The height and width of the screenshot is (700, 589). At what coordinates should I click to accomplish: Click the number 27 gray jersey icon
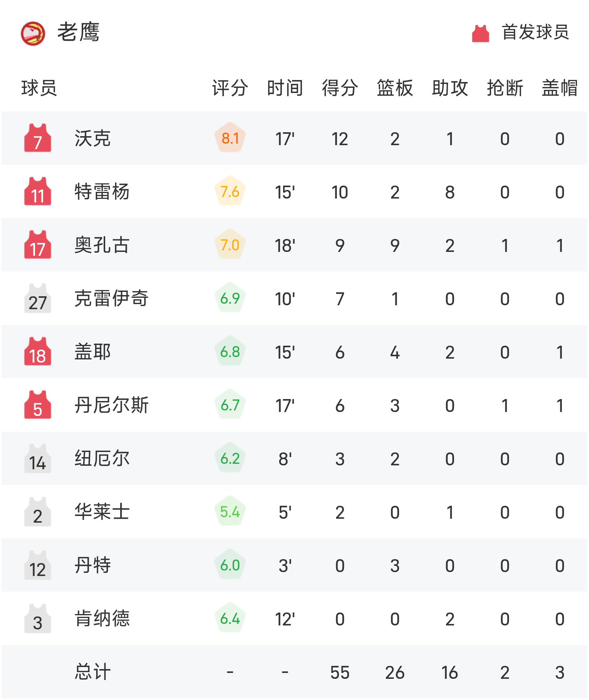click(38, 299)
